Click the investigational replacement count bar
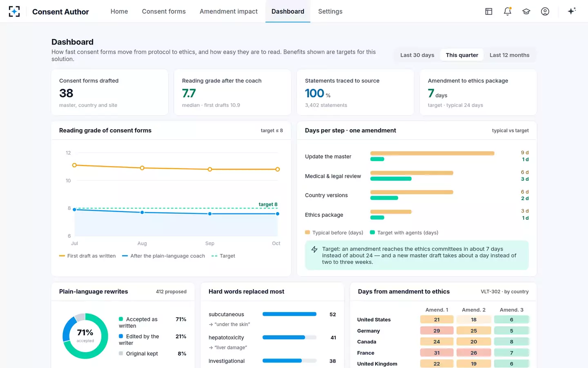Viewport: 588px width, 368px height. pyautogui.click(x=290, y=361)
